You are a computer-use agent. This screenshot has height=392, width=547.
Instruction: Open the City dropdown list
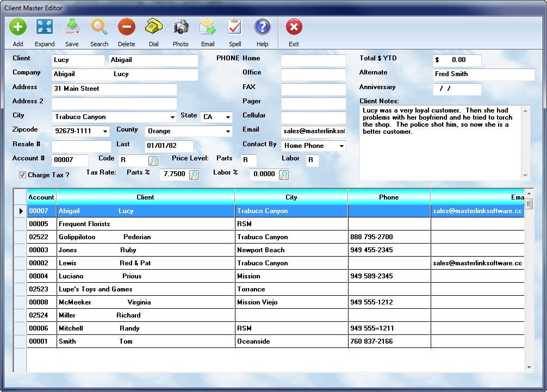[172, 117]
